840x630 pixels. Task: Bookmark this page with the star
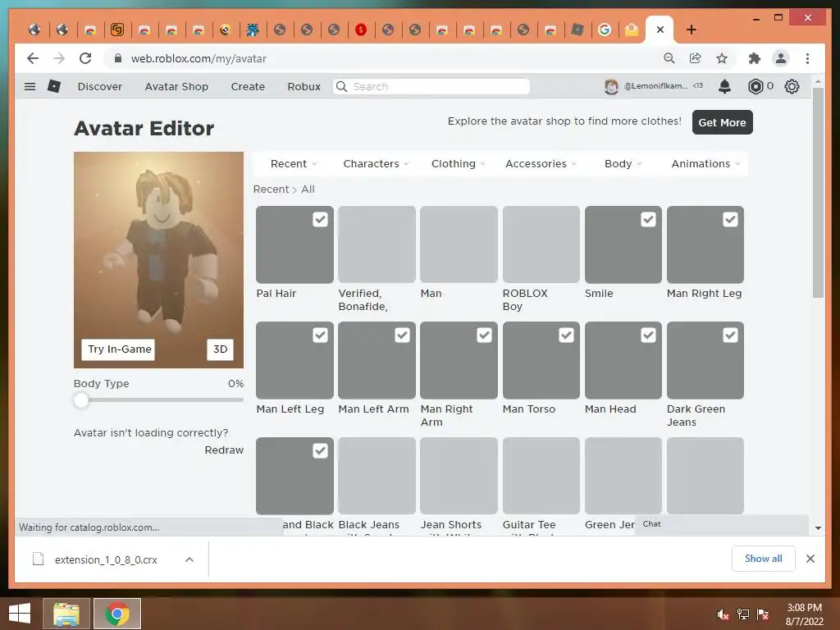click(x=722, y=58)
